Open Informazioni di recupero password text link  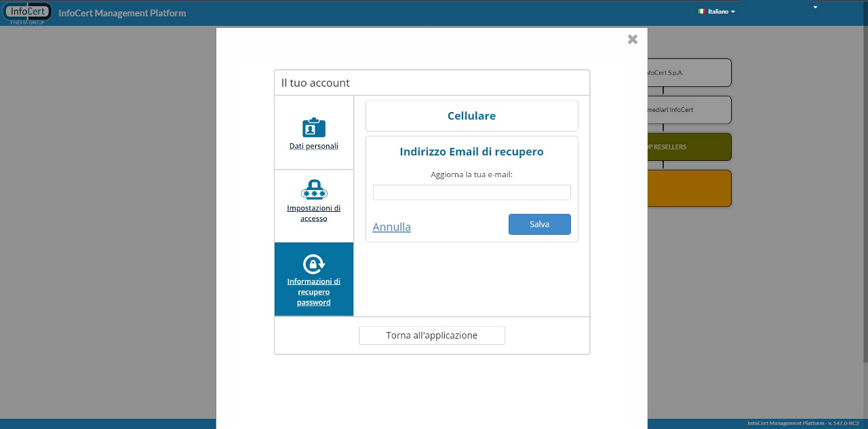pyautogui.click(x=313, y=292)
